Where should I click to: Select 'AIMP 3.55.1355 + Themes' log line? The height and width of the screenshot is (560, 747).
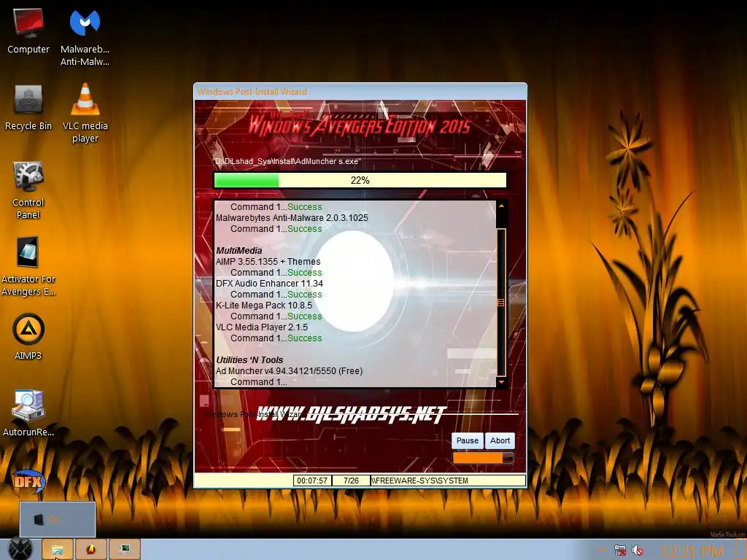pyautogui.click(x=268, y=262)
